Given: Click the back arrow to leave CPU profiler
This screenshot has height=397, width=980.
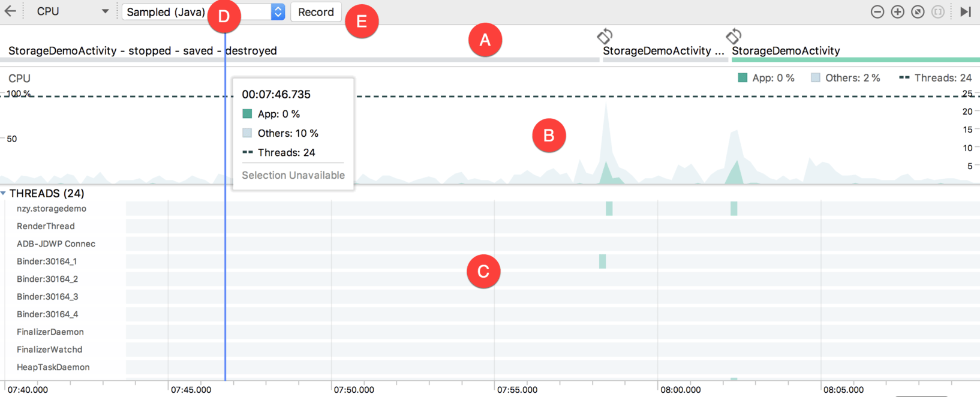Looking at the screenshot, I should click(10, 11).
